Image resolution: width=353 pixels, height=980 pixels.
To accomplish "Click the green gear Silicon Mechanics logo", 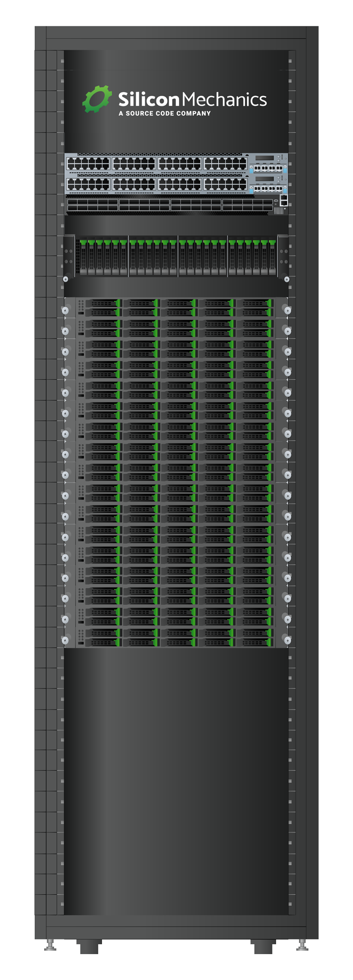I will coord(97,99).
